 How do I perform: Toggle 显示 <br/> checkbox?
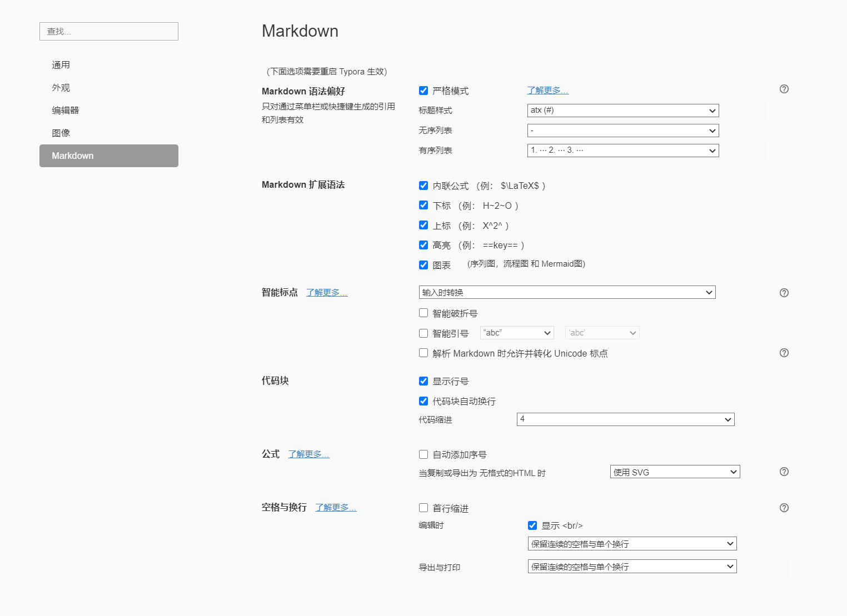[x=532, y=525]
